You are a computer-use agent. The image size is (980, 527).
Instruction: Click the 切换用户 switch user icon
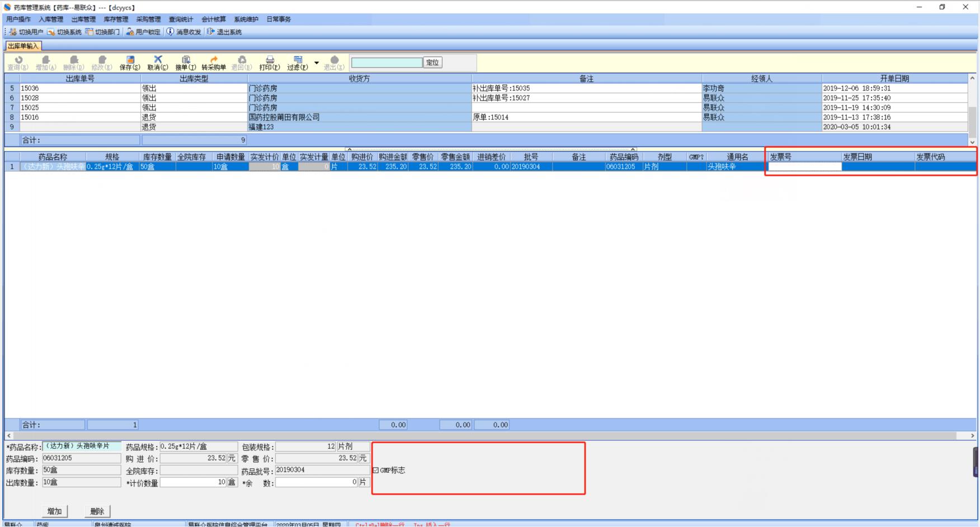(x=13, y=32)
